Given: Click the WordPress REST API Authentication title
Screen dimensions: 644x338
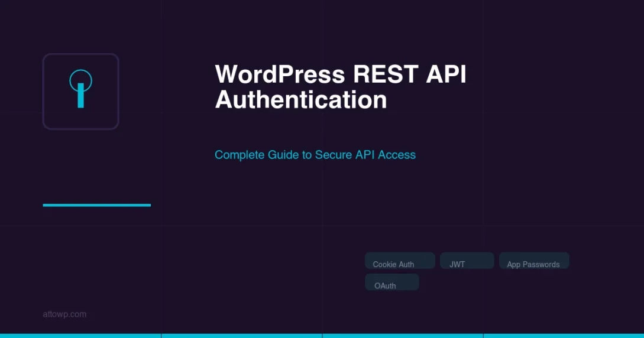Looking at the screenshot, I should point(341,86).
